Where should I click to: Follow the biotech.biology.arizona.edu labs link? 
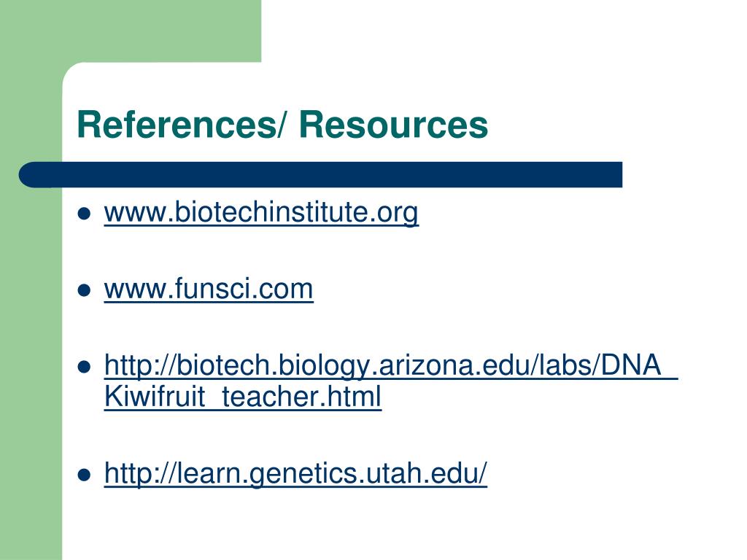391,366
